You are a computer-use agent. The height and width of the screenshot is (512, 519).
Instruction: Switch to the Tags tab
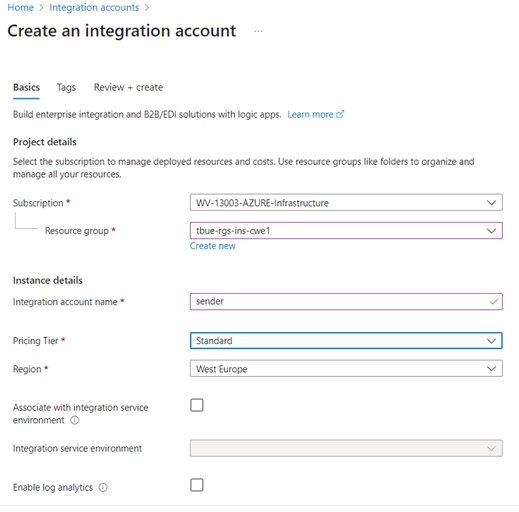[x=66, y=88]
